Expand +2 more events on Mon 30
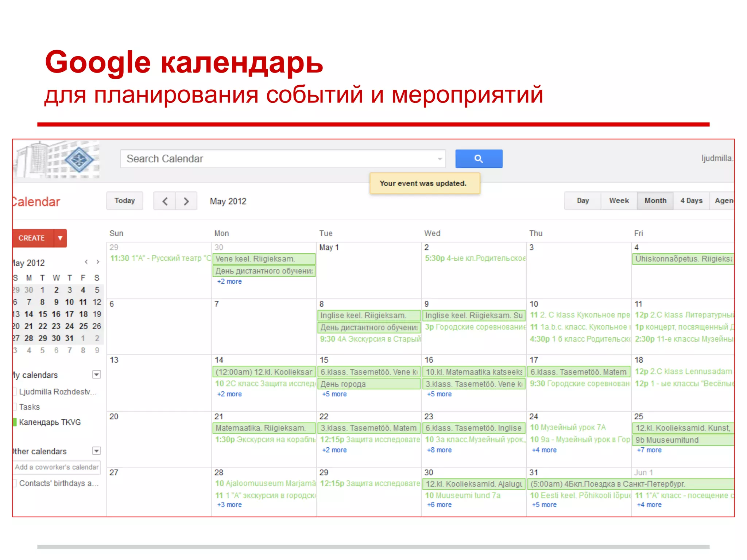Screen dimensions: 747x560 click(229, 281)
